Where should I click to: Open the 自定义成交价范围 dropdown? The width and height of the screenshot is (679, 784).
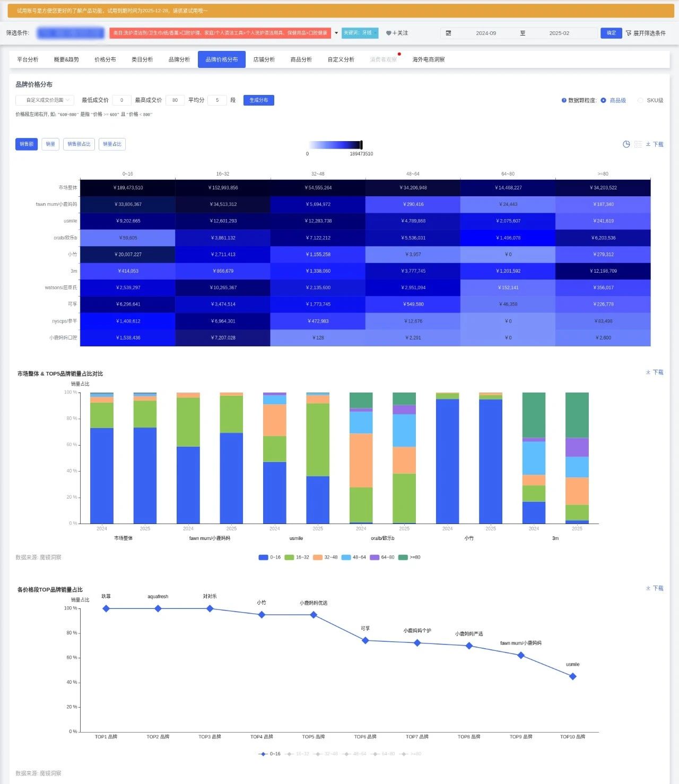(x=45, y=100)
